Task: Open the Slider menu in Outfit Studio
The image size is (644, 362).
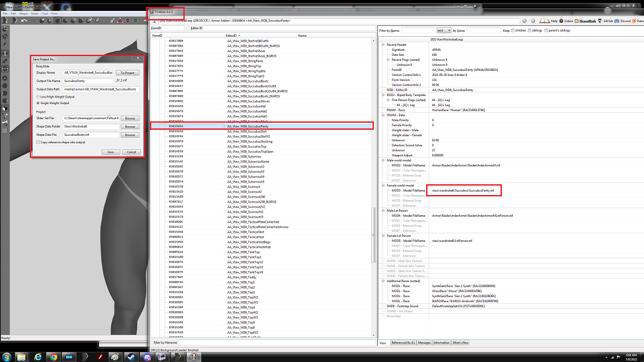Action: click(x=34, y=13)
